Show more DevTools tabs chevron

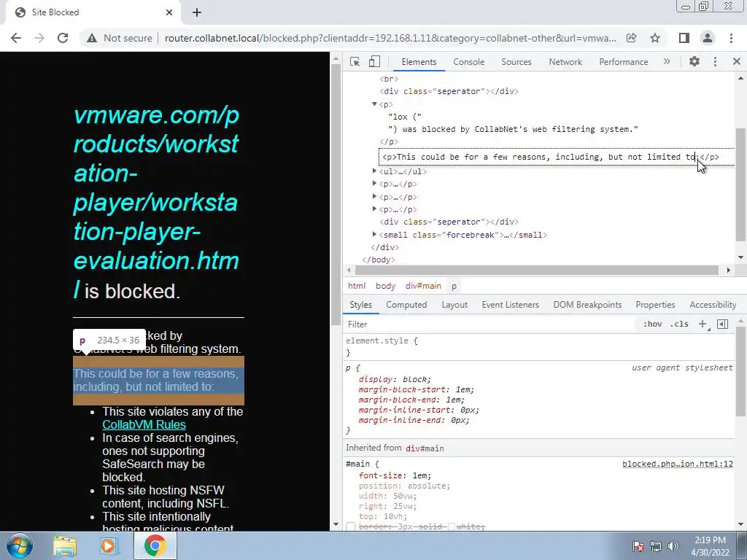pos(667,61)
